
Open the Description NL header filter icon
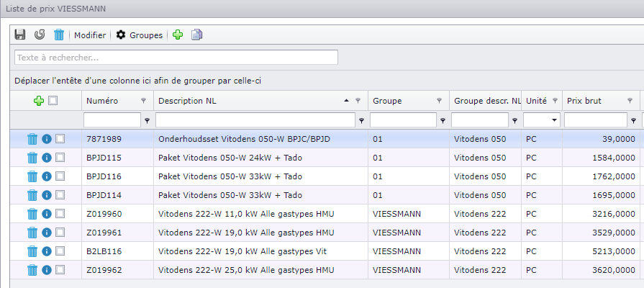[358, 101]
